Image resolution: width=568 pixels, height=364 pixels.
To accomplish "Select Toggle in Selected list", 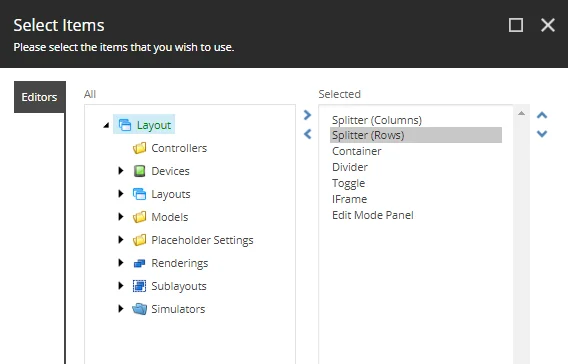I will click(348, 183).
